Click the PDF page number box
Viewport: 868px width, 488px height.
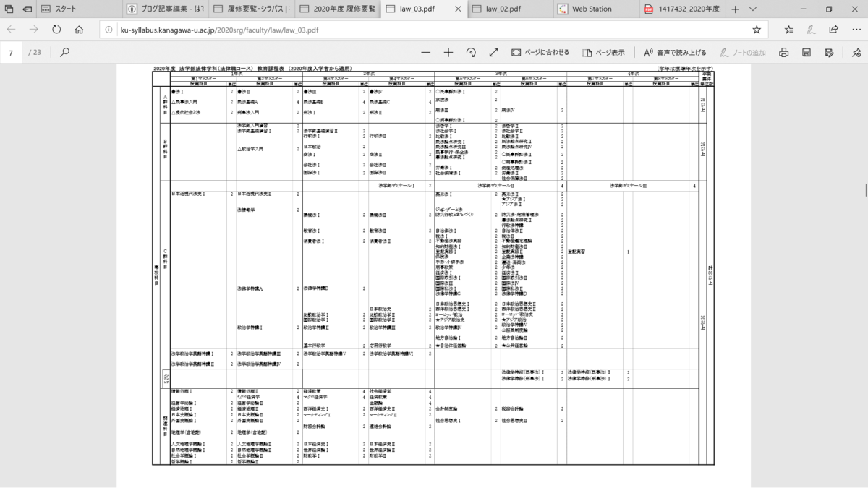pyautogui.click(x=11, y=53)
